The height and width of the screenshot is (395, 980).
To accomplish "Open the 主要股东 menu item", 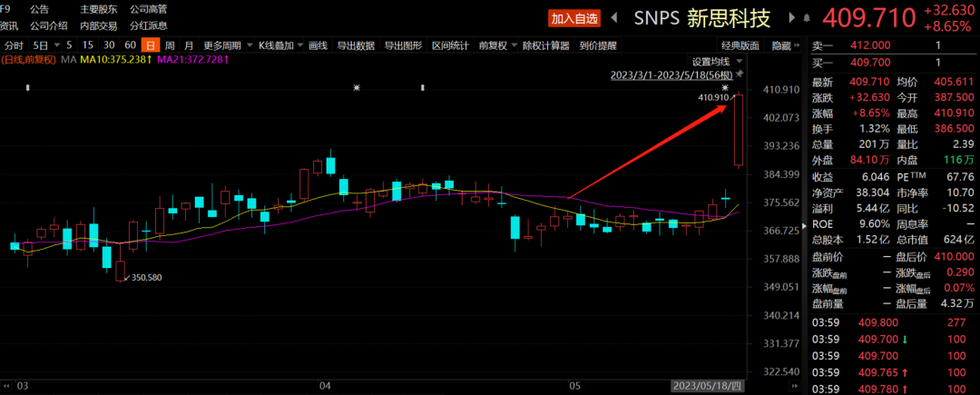I will pyautogui.click(x=98, y=10).
